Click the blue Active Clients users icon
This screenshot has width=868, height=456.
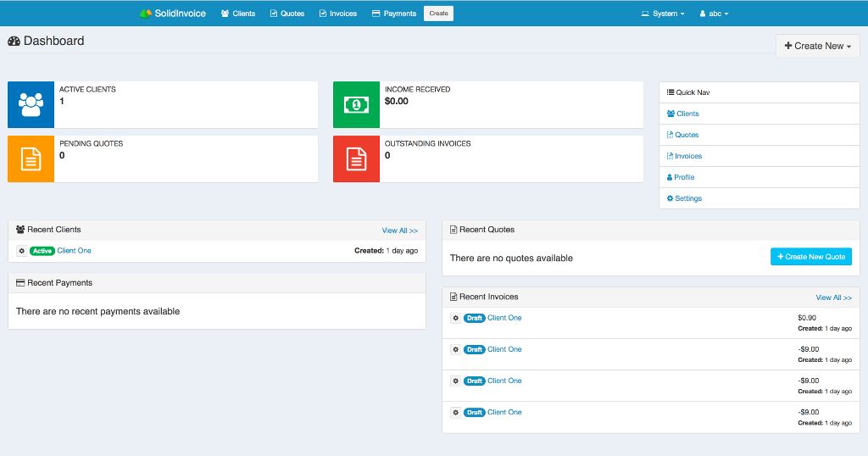(x=31, y=104)
